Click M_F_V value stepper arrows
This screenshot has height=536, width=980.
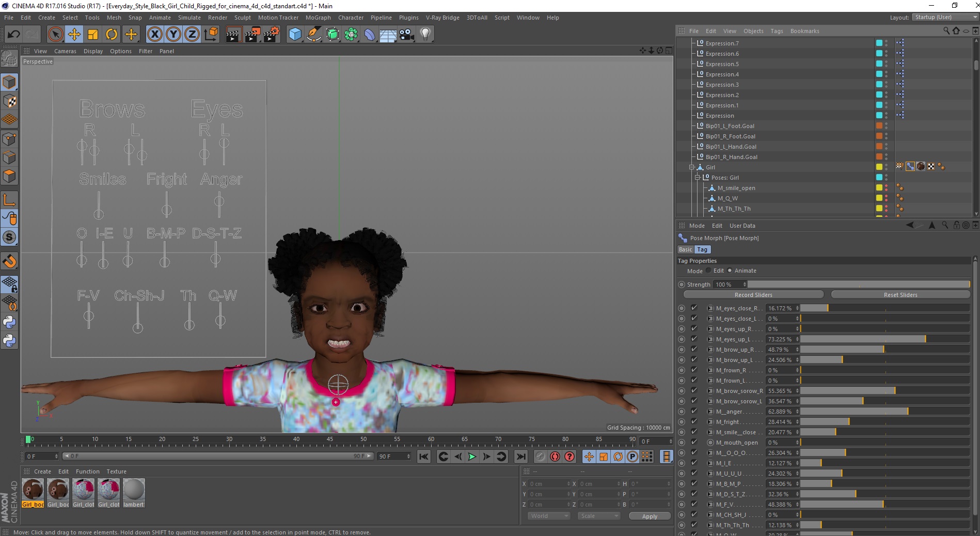coord(797,505)
